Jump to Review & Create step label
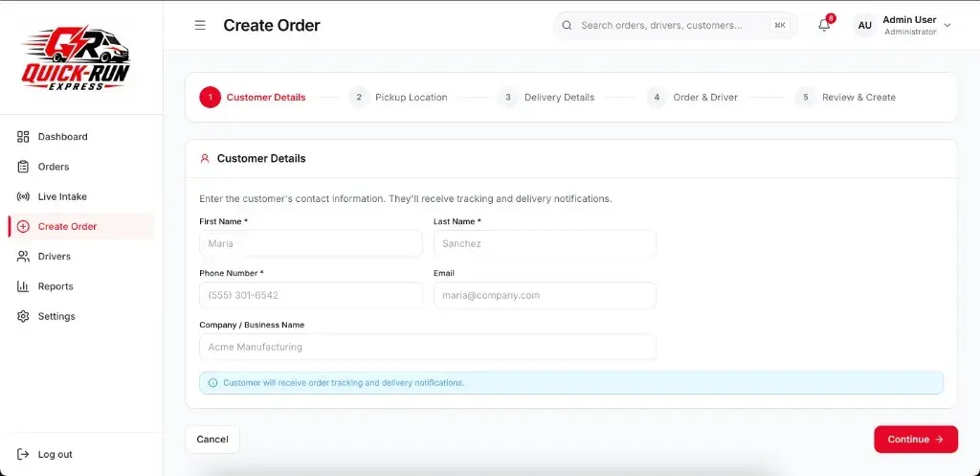 tap(858, 98)
